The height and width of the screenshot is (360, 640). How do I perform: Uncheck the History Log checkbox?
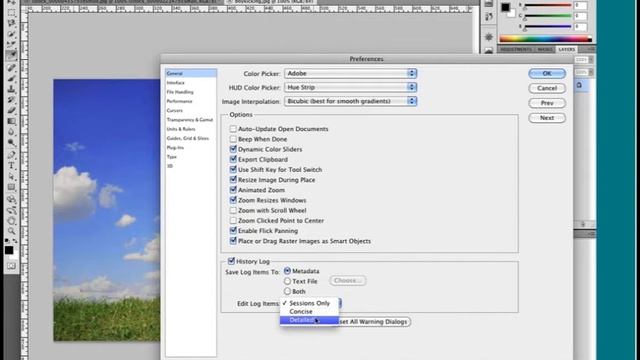231,261
